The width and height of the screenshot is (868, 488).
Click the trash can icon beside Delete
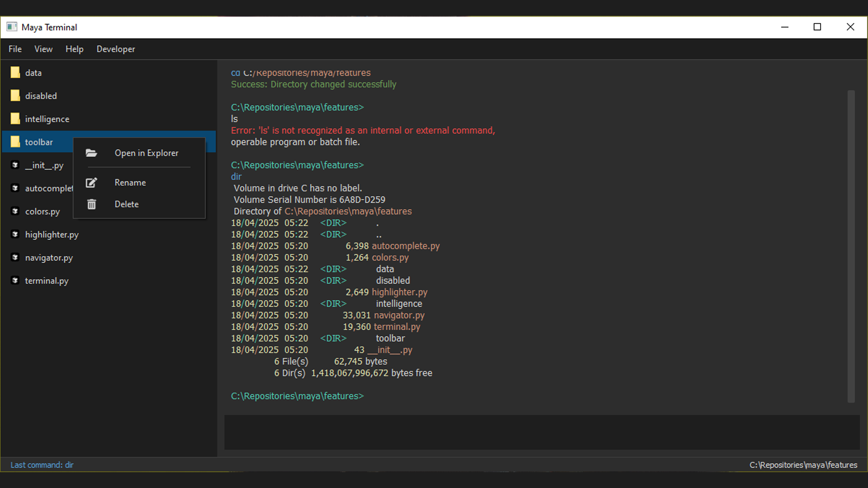pyautogui.click(x=91, y=204)
